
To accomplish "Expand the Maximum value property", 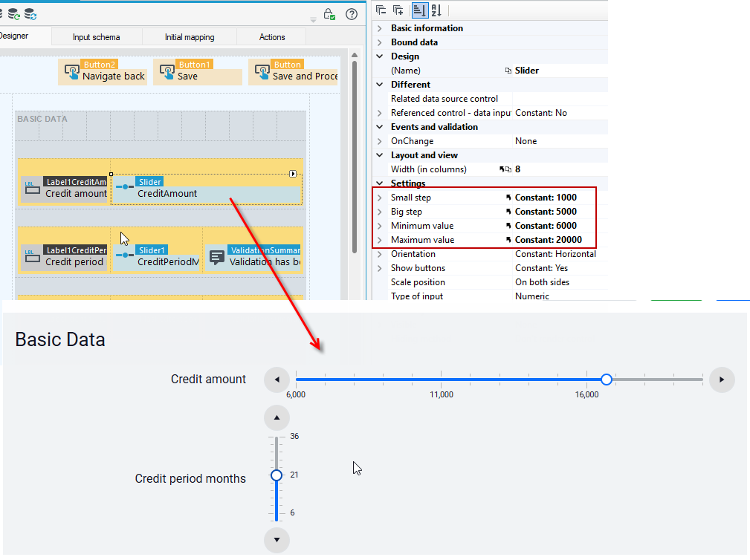I will click(x=379, y=240).
